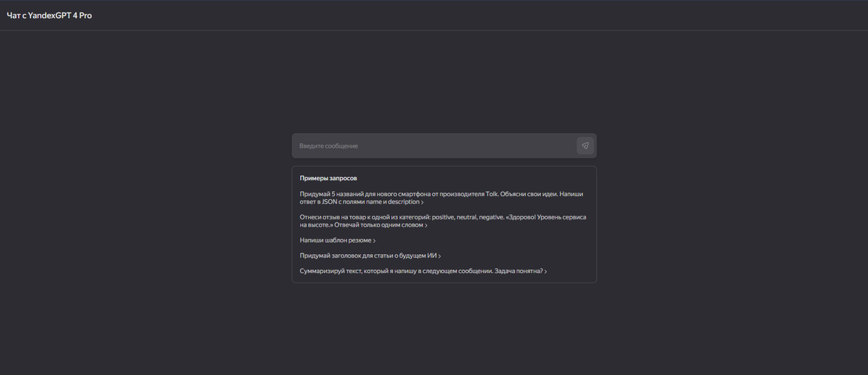Select the 'Суммаризируй текст' example prompt
Screen dimensions: 868x375
[423, 271]
